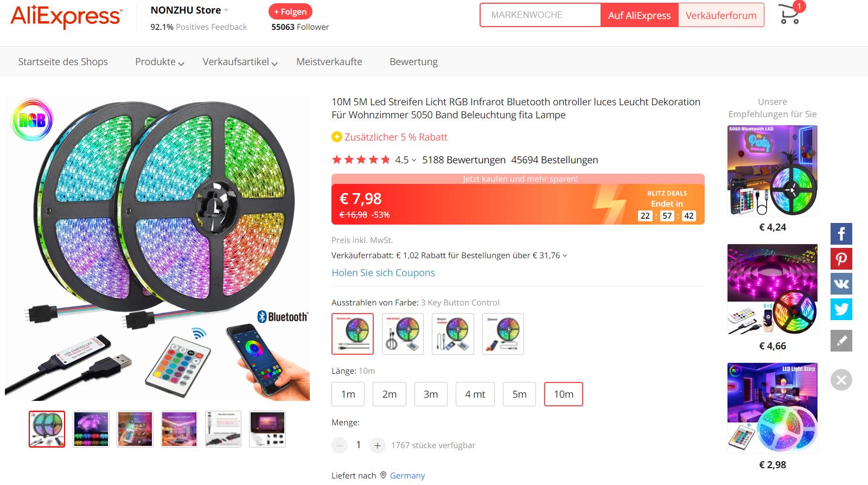This screenshot has width=868, height=485.
Task: Share the product via VK
Action: (x=841, y=284)
